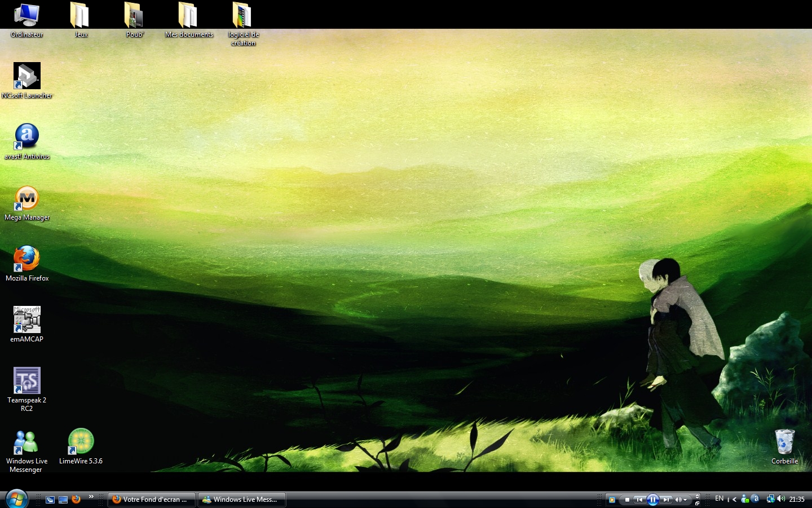
Task: Select the Windows Live Messenger desktop shortcut
Action: [27, 450]
